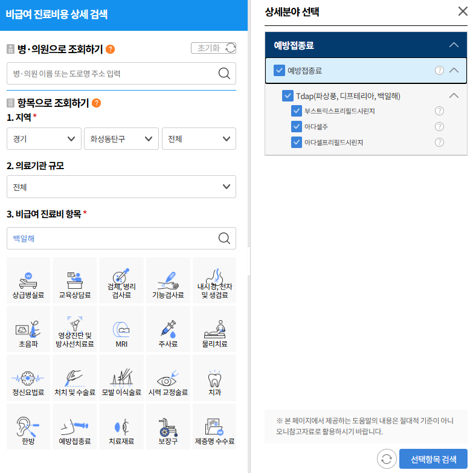Click the 초기화 reset button
Image resolution: width=476 pixels, height=473 pixels.
point(214,48)
